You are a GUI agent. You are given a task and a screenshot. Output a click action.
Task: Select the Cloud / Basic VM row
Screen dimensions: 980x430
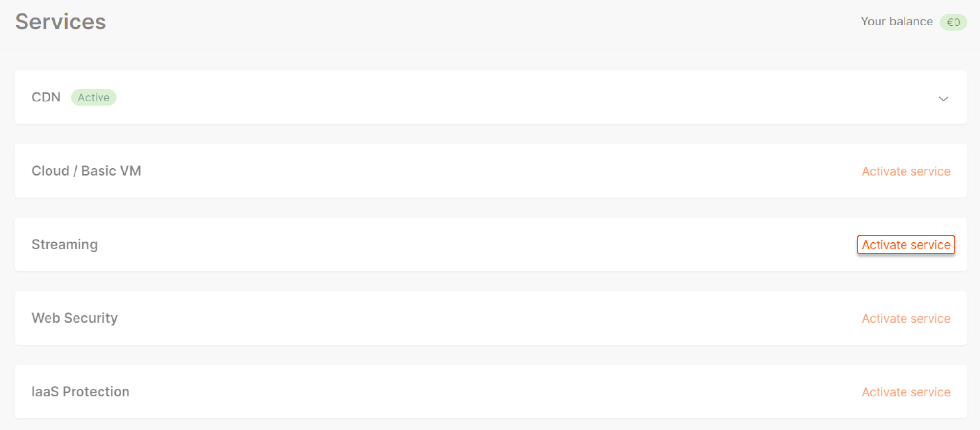(x=490, y=171)
